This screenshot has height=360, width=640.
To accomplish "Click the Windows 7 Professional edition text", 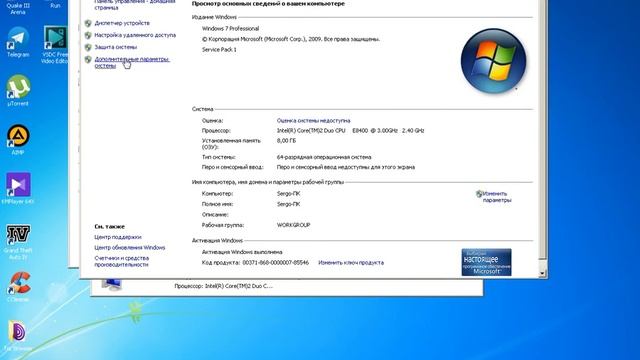I will (230, 29).
